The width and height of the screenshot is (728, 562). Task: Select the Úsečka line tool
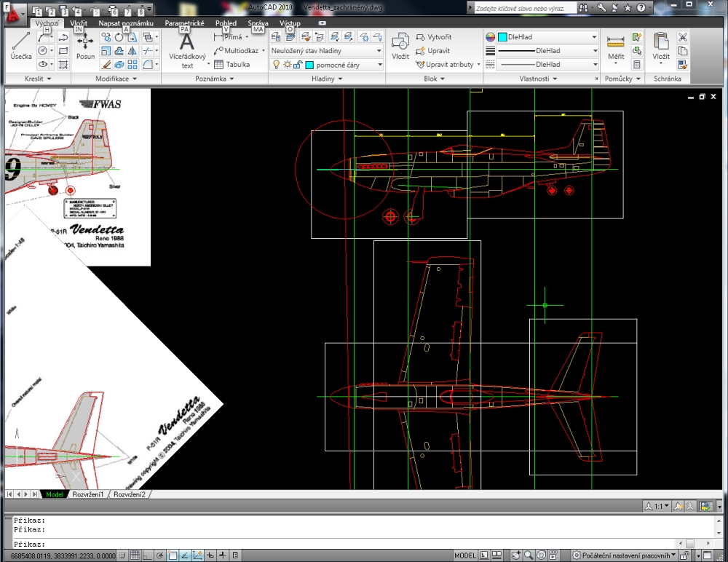(21, 46)
